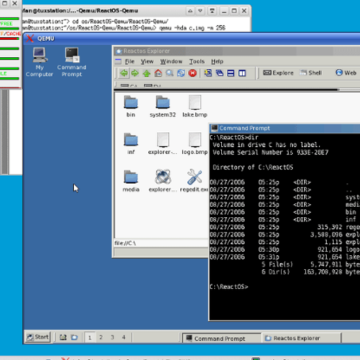Click the QEMU window title bar
Screen dimensions: 360x360
[192, 38]
